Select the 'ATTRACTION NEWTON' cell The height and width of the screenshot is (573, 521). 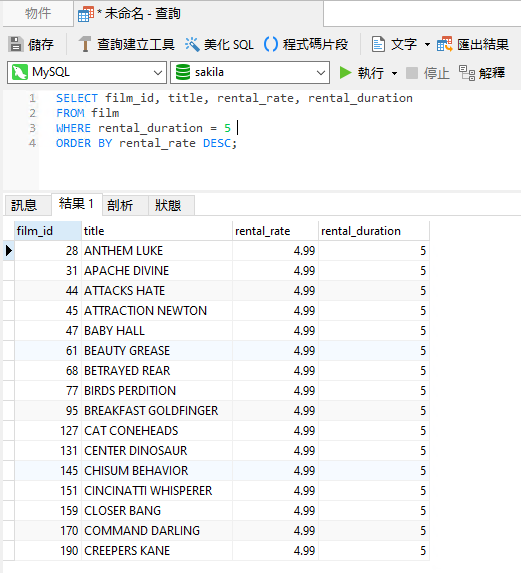(x=157, y=311)
